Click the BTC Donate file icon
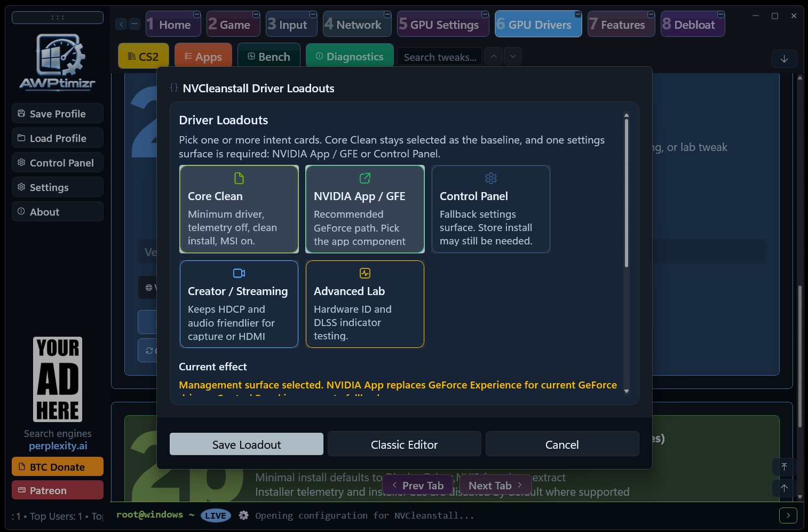This screenshot has height=532, width=808. 22,466
